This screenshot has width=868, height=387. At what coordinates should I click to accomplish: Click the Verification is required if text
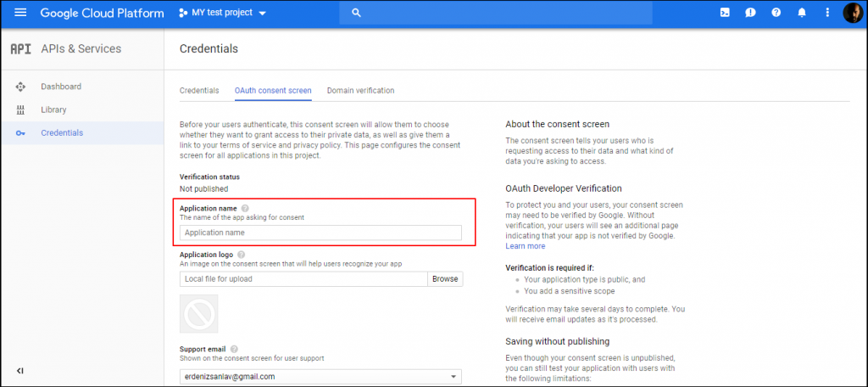pyautogui.click(x=549, y=267)
